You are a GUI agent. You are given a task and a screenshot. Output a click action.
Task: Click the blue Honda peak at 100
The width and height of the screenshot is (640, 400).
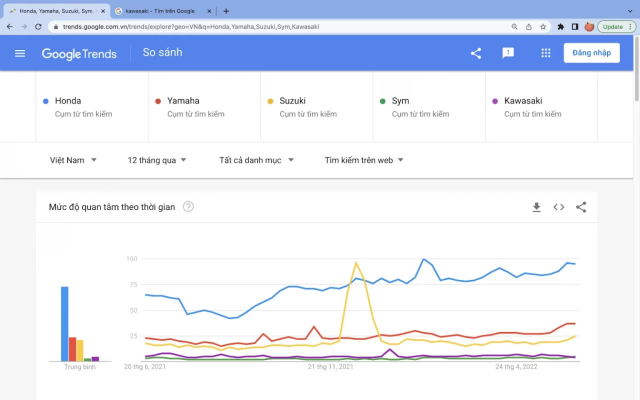(x=424, y=259)
